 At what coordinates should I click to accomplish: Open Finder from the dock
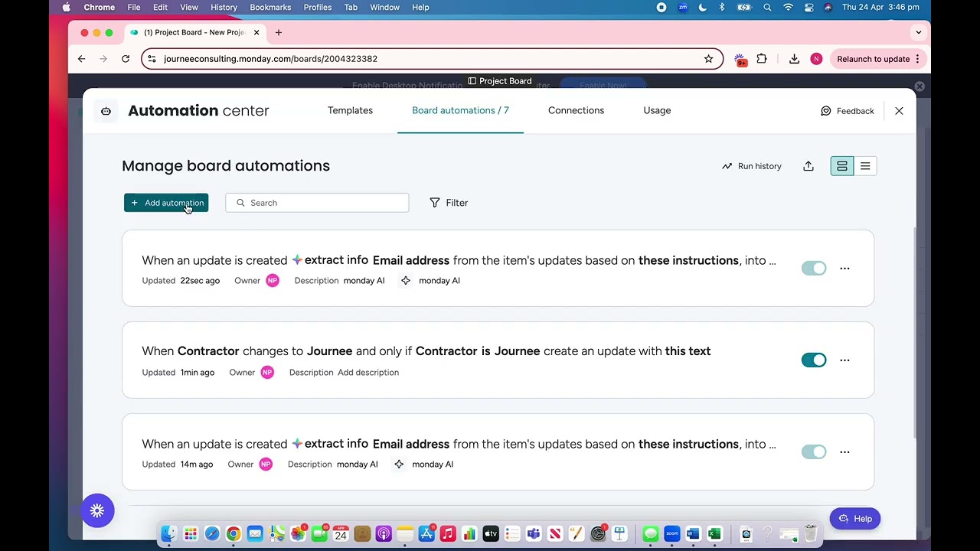pyautogui.click(x=169, y=533)
